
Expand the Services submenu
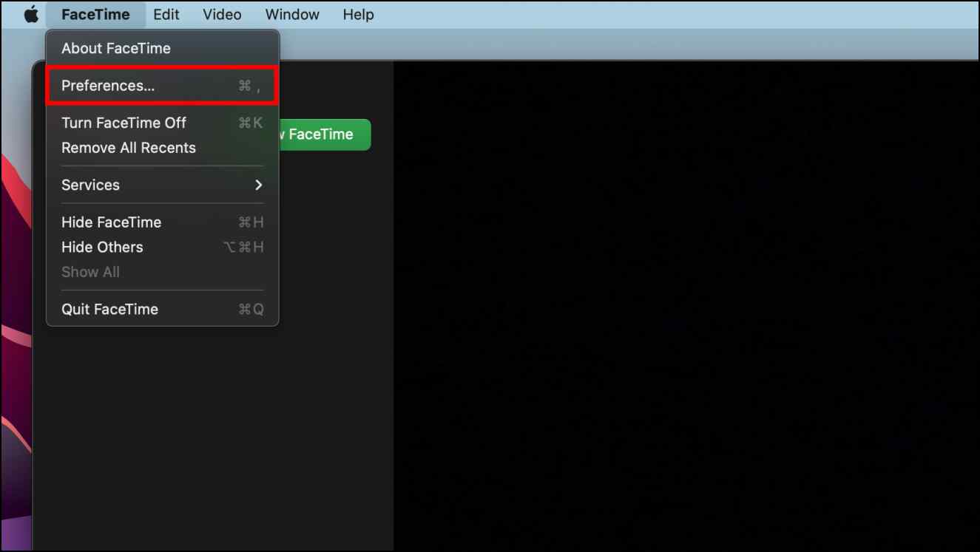point(163,185)
